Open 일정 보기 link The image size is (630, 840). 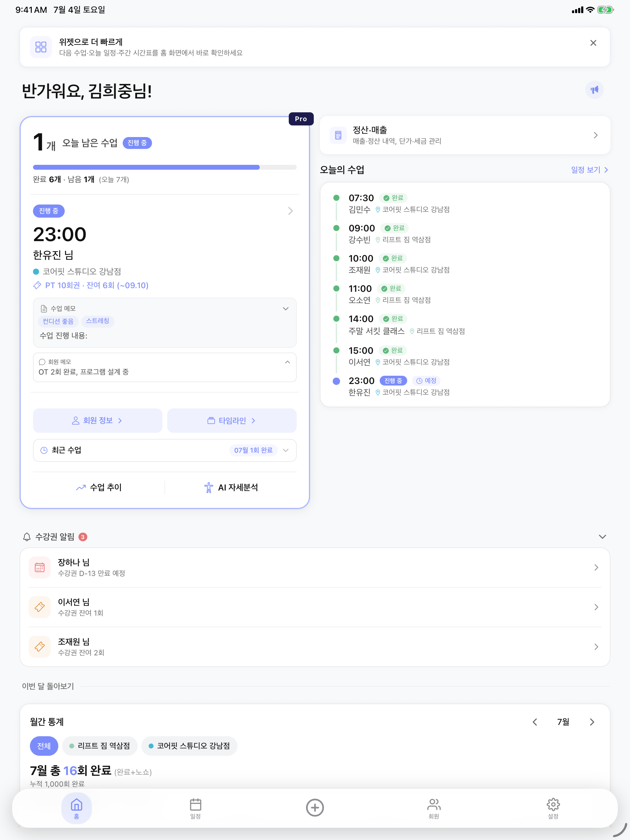pos(589,170)
